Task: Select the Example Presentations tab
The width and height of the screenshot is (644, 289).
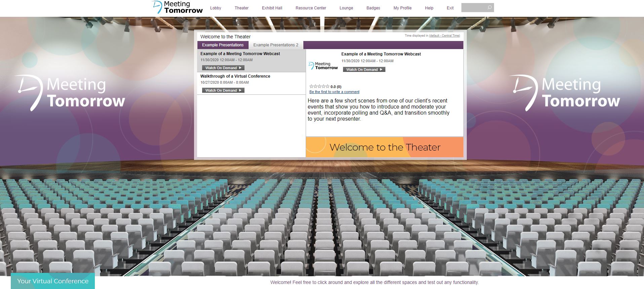Action: [x=223, y=45]
